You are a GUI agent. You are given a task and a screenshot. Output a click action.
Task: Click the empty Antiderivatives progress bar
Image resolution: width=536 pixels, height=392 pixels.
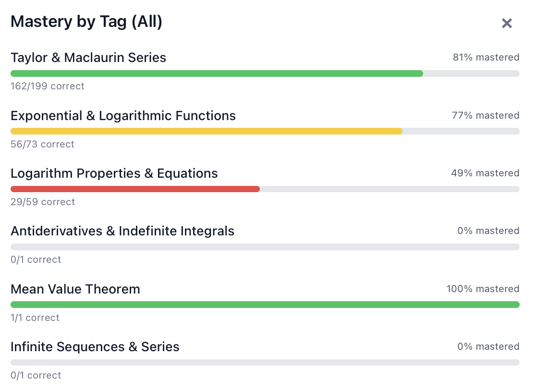(x=264, y=247)
